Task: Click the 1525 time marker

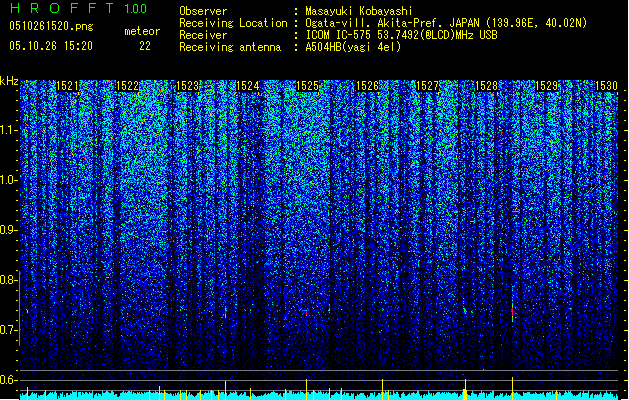Action: click(x=307, y=86)
